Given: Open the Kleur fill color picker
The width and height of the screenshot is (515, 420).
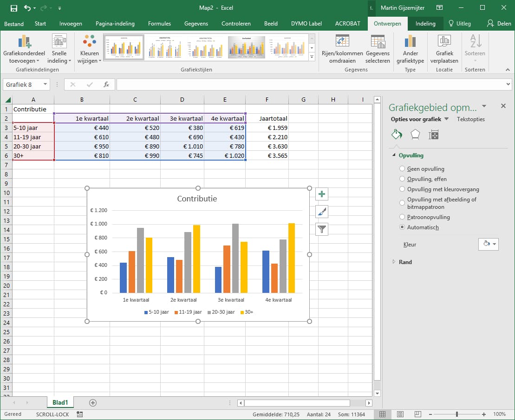Looking at the screenshot, I should click(x=489, y=244).
